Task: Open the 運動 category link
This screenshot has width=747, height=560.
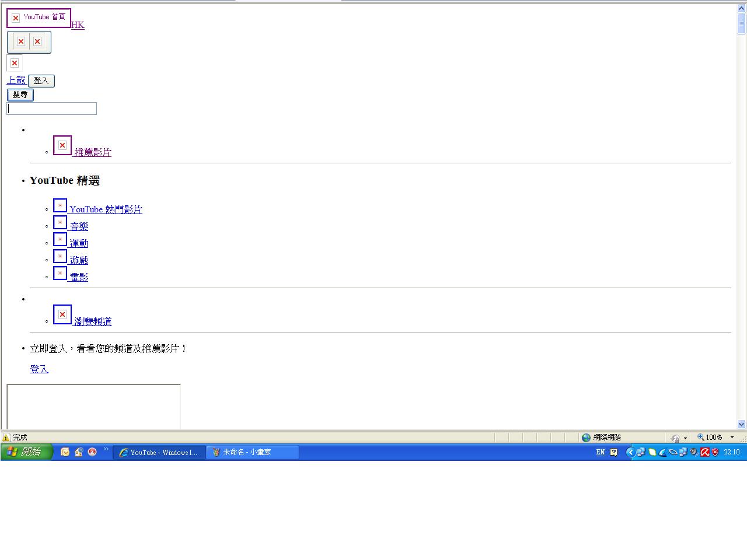Action: [x=79, y=243]
